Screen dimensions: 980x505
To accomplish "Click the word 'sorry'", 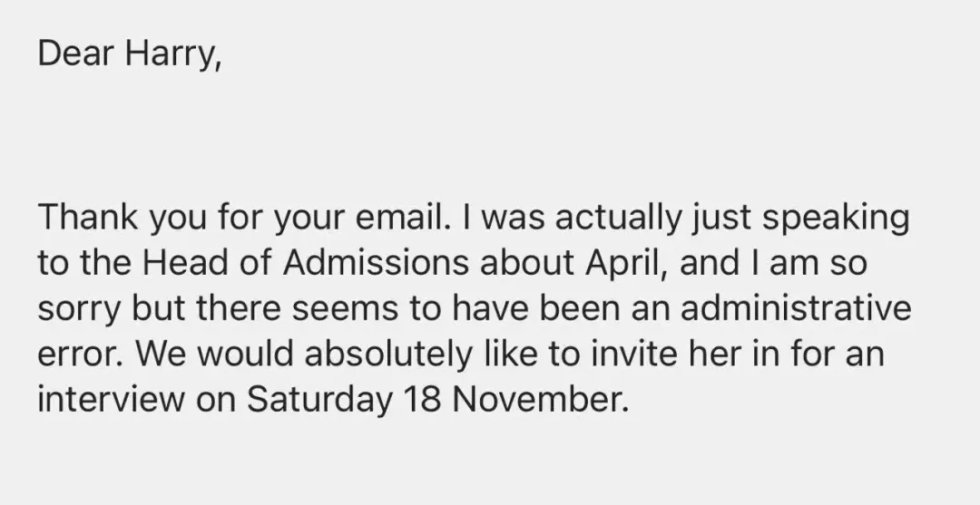I will [x=79, y=308].
